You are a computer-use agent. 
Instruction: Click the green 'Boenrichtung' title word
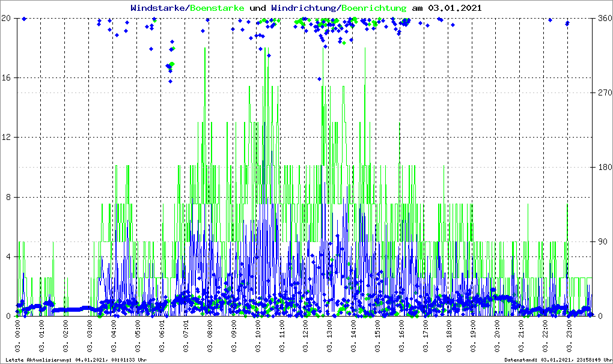click(x=374, y=8)
